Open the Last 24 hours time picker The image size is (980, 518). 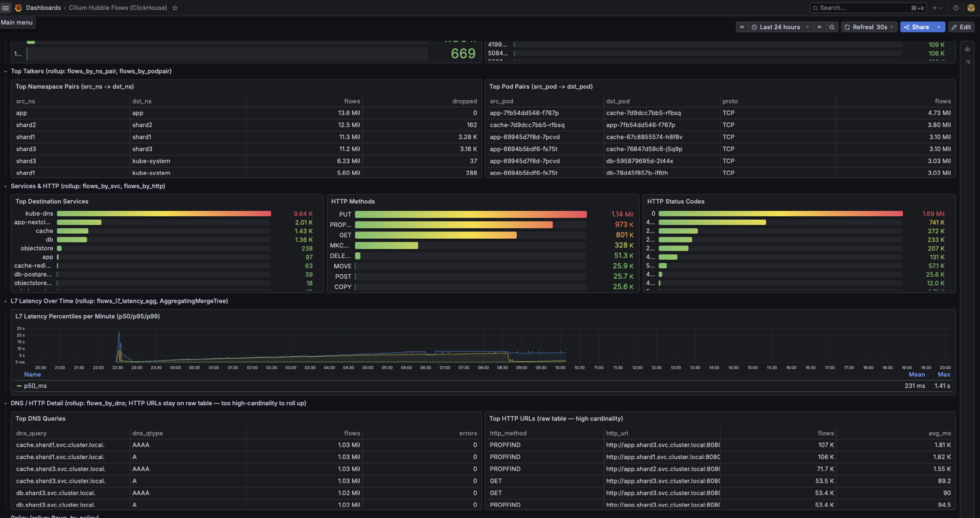(x=781, y=27)
